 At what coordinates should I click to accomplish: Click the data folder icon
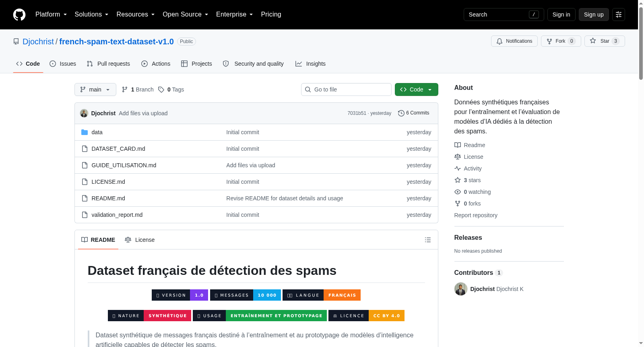(85, 132)
